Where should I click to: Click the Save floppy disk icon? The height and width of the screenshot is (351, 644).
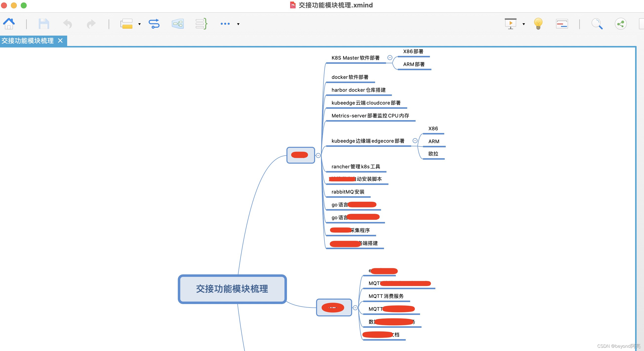point(44,24)
